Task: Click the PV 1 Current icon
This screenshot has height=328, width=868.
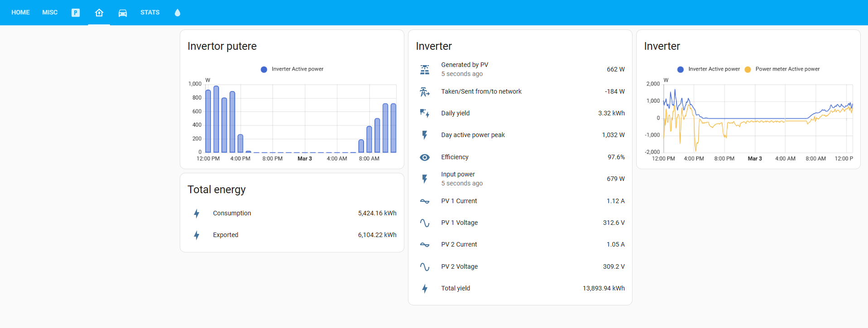Action: (x=425, y=201)
